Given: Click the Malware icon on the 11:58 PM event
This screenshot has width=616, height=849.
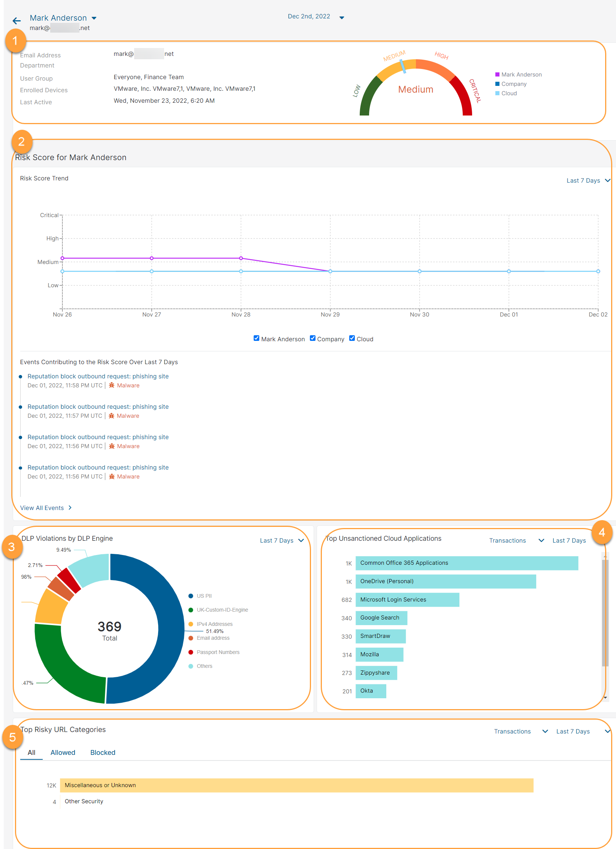Looking at the screenshot, I should (112, 385).
